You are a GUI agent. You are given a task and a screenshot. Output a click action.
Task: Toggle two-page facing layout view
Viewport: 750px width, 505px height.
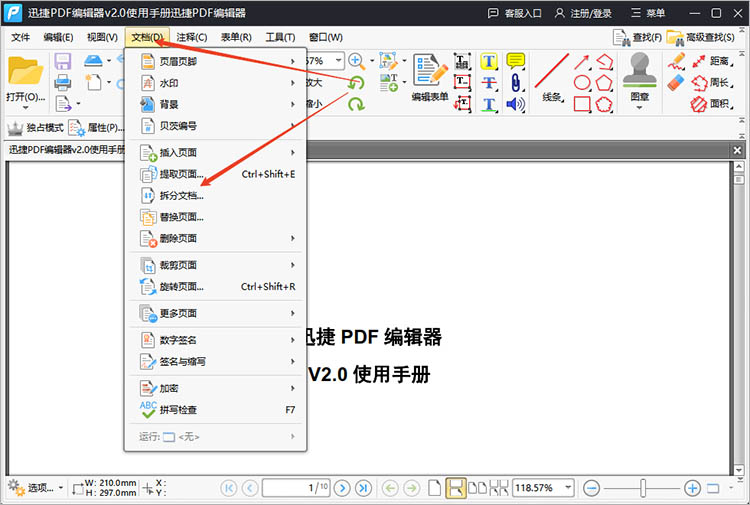[477, 488]
